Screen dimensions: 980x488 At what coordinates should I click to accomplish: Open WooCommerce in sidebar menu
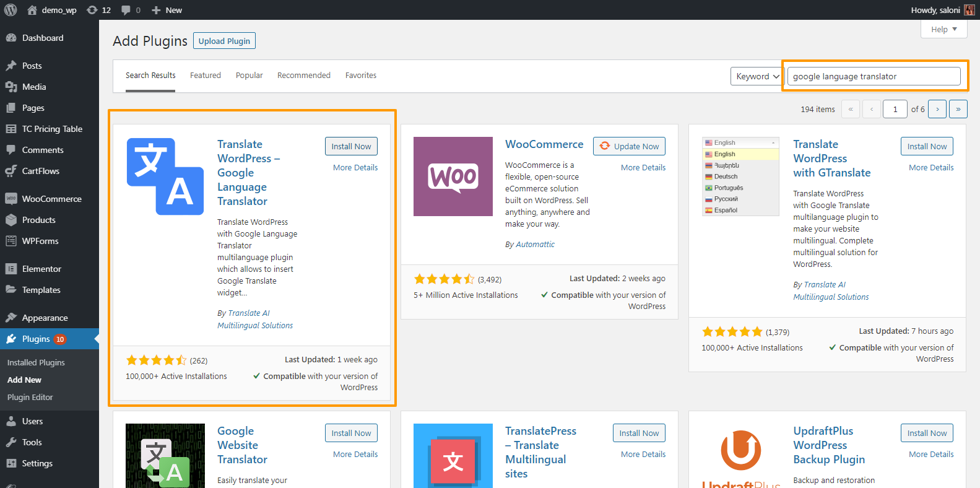pos(50,199)
